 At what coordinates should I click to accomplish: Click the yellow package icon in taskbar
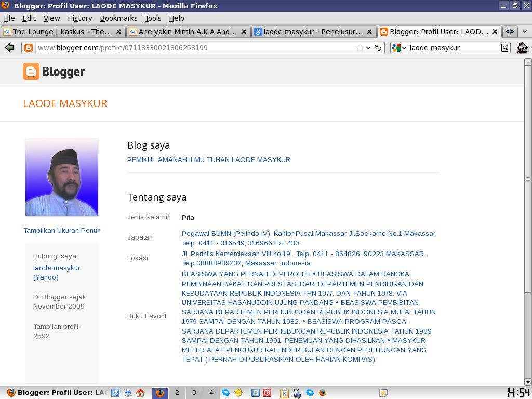[x=238, y=393]
